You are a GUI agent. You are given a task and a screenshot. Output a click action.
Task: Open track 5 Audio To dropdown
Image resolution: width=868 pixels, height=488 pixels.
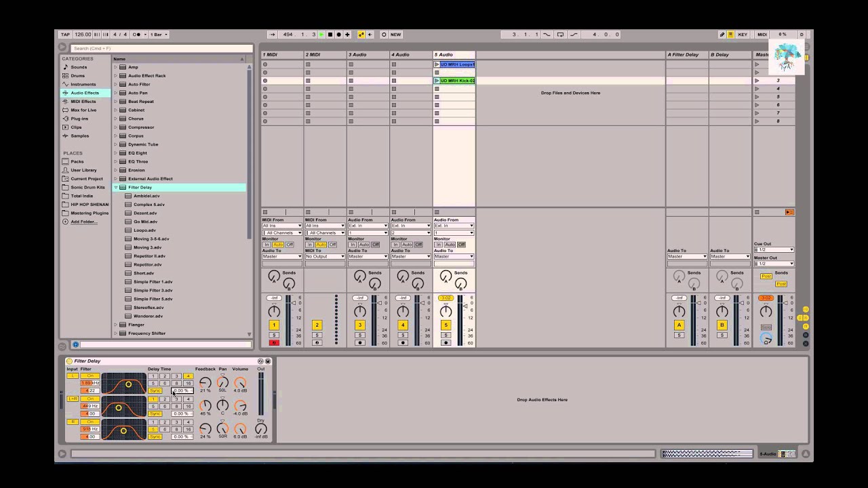coord(453,256)
